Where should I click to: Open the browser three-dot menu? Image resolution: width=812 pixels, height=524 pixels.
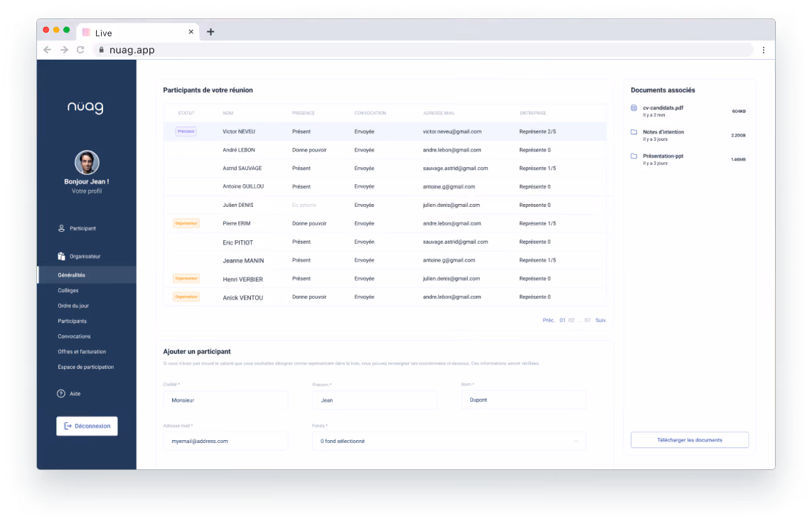coord(764,50)
